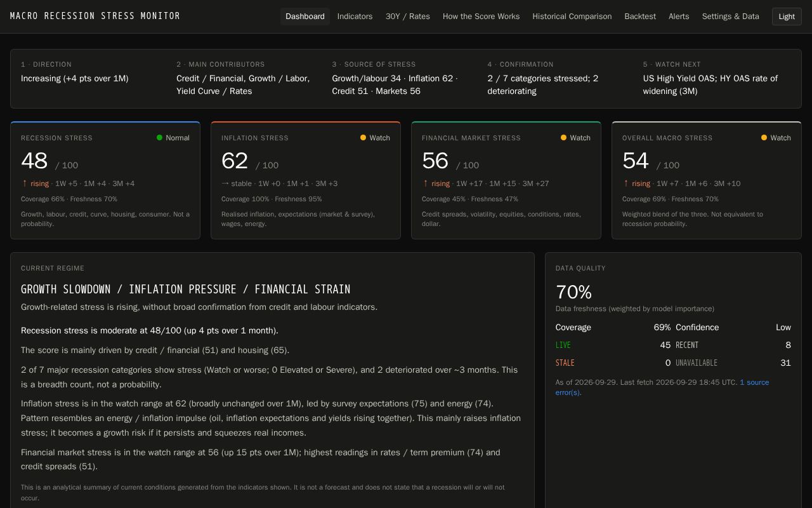Open the Dashboard tab
The height and width of the screenshot is (508, 812).
pos(305,17)
